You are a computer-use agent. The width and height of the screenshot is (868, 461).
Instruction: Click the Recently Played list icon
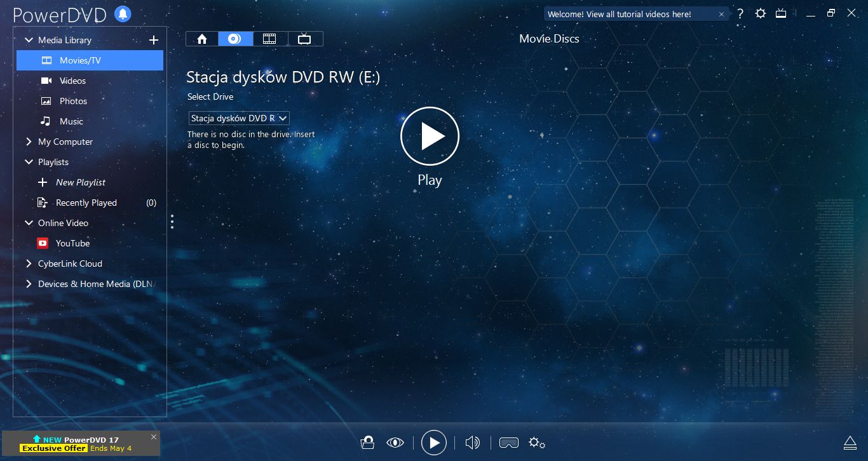[43, 203]
